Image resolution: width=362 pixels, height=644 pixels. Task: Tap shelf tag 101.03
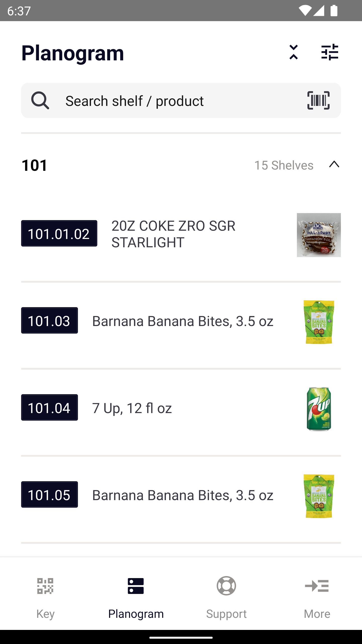coord(50,320)
